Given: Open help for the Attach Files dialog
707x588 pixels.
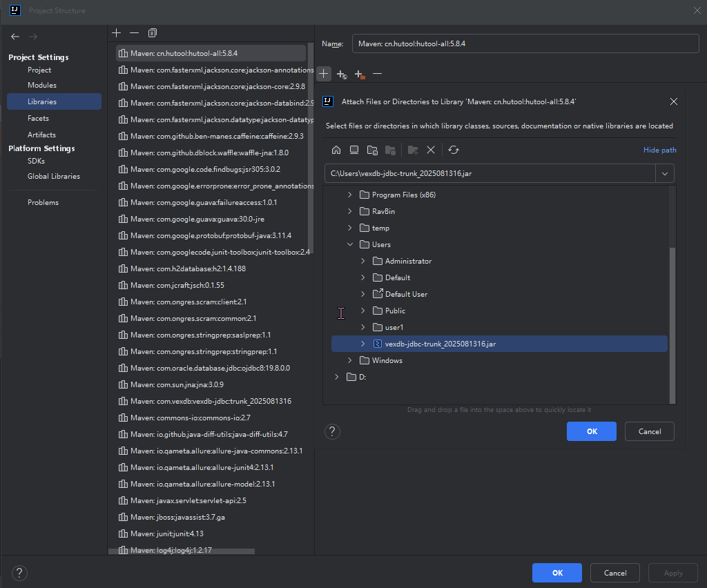Looking at the screenshot, I should tap(332, 431).
